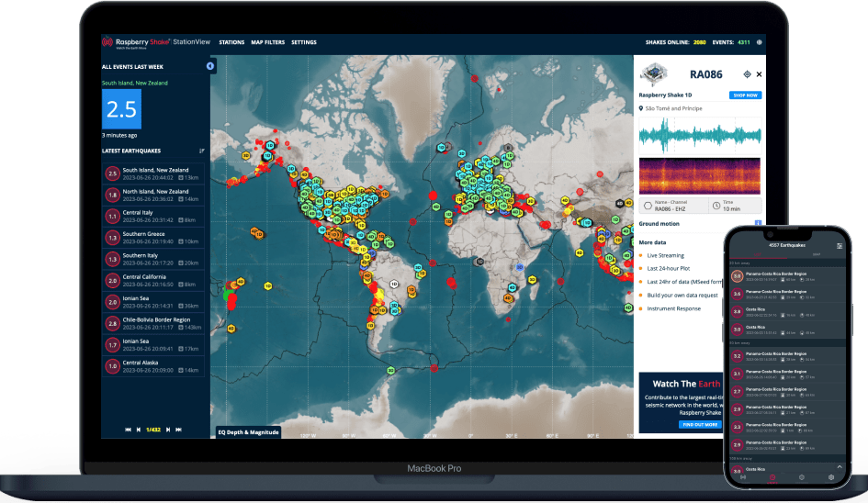Click the blue 2.5 magnitude tile
868x503 pixels.
(122, 109)
